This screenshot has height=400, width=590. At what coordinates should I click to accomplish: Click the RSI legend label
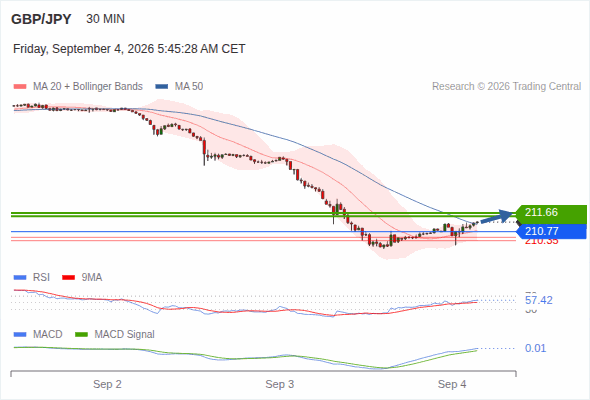pyautogui.click(x=41, y=277)
